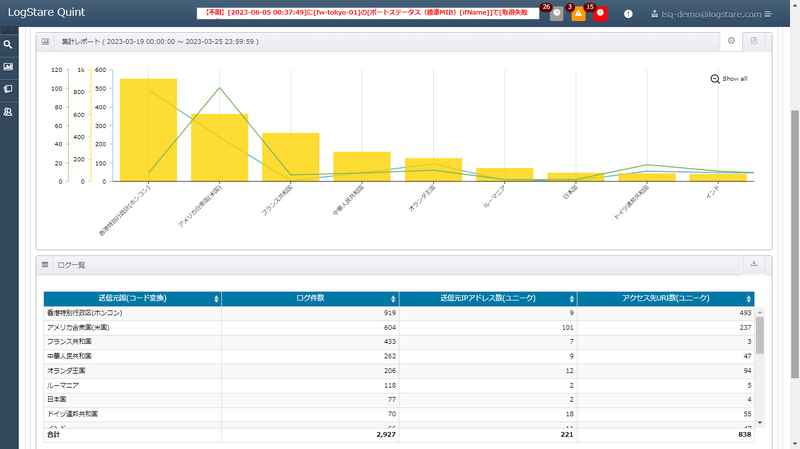Click the log table vertical scrollbar

(759, 335)
